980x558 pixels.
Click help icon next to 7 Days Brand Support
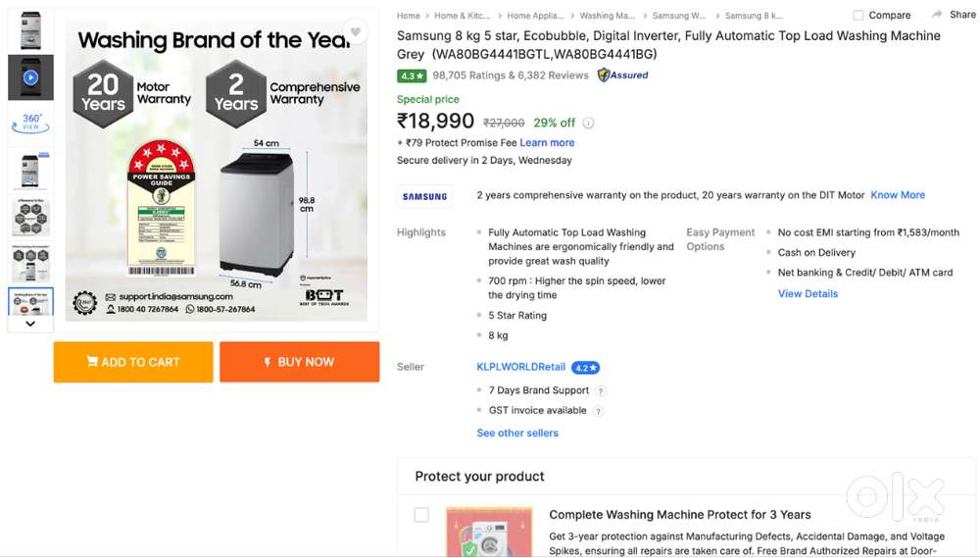point(601,391)
